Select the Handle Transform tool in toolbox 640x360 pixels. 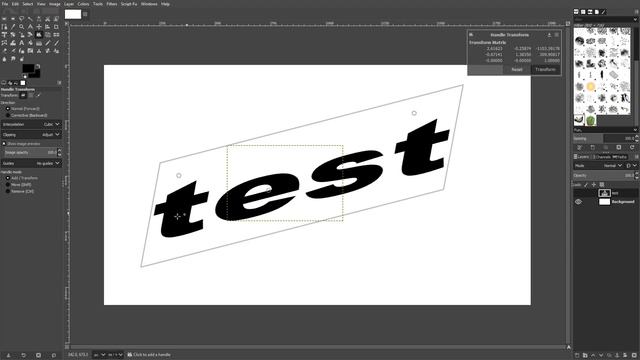39,35
